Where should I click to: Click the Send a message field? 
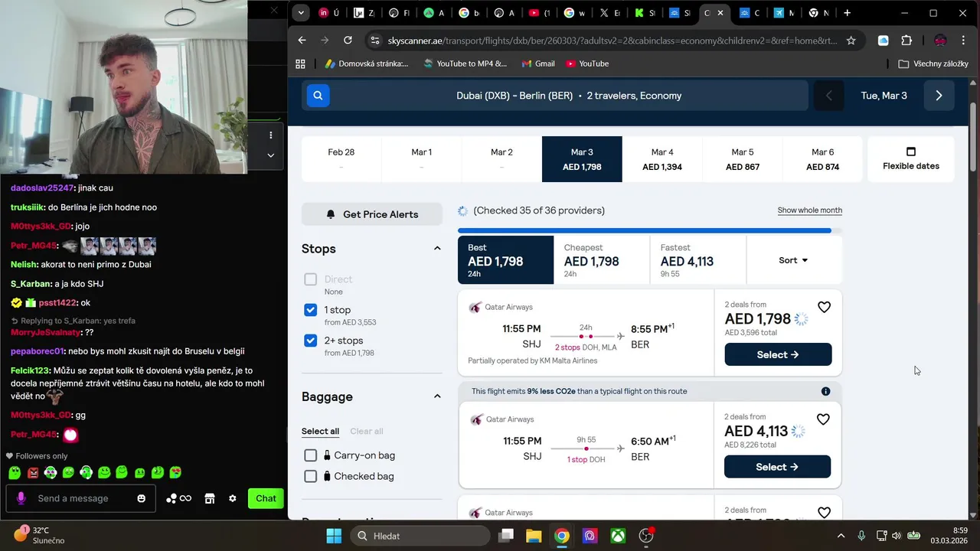pyautogui.click(x=82, y=498)
